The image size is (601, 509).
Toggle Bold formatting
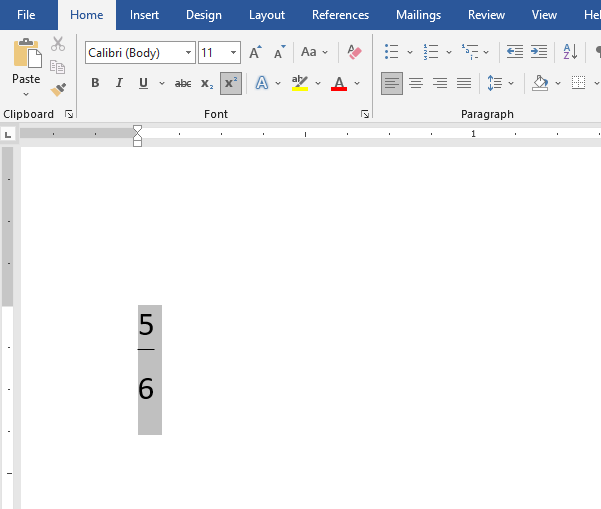[95, 84]
